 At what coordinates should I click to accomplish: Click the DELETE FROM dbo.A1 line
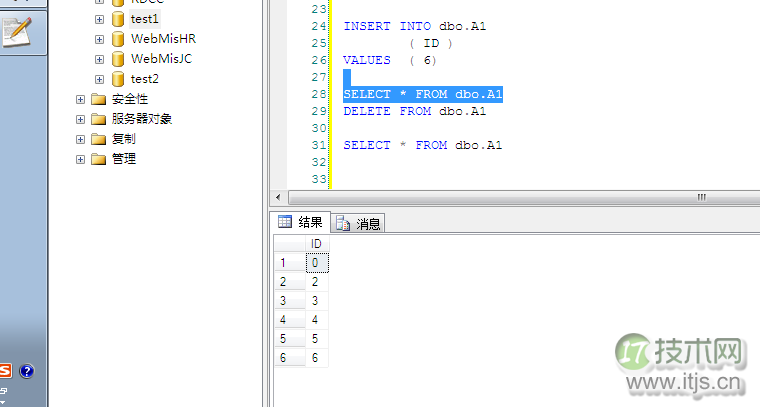point(414,111)
